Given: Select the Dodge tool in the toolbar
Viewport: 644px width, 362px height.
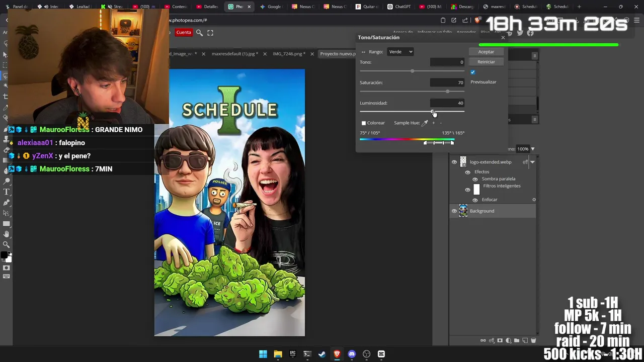Looking at the screenshot, I should 7,181.
